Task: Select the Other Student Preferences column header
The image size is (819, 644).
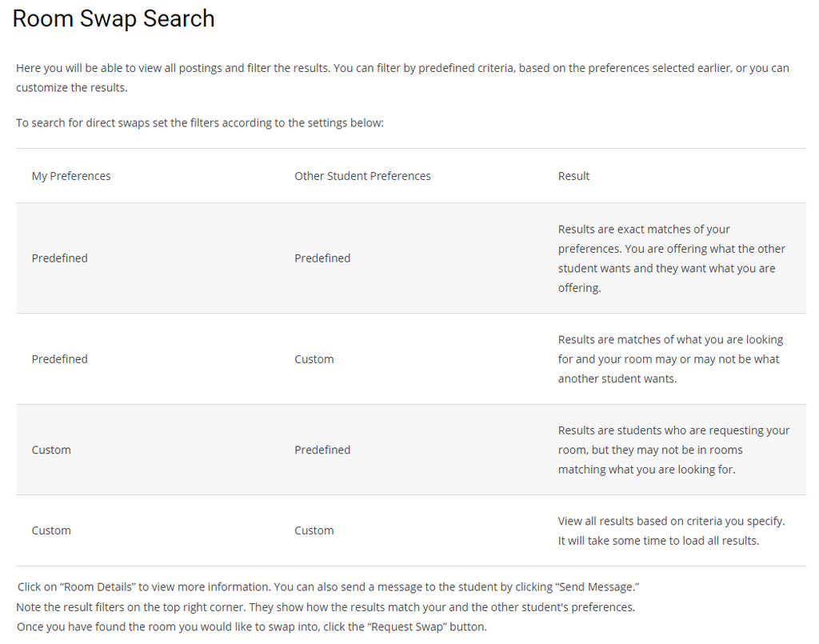Action: (x=362, y=176)
